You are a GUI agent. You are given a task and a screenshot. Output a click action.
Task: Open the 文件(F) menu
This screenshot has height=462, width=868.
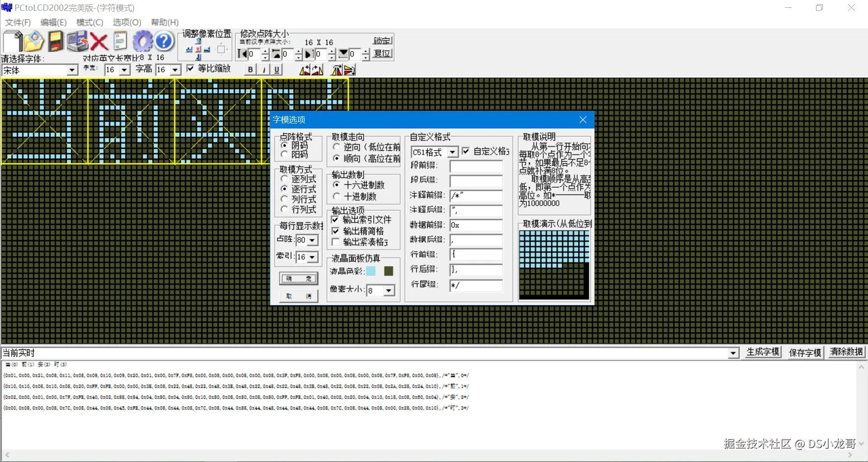coord(17,22)
